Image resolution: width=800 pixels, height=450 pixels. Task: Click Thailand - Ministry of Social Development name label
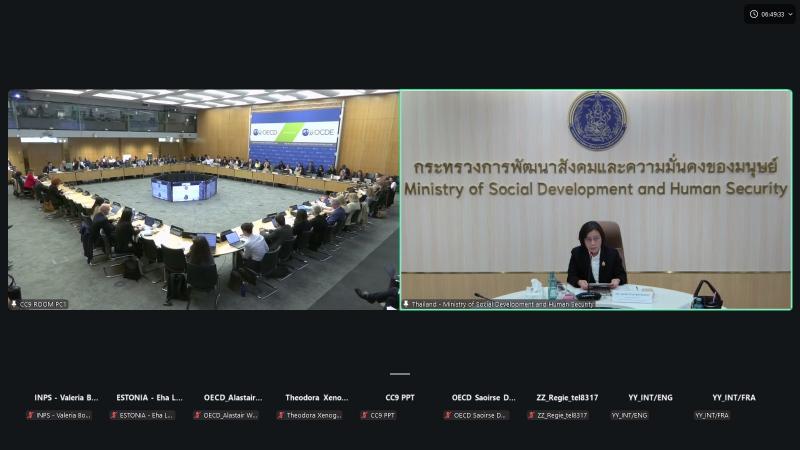pyautogui.click(x=503, y=304)
